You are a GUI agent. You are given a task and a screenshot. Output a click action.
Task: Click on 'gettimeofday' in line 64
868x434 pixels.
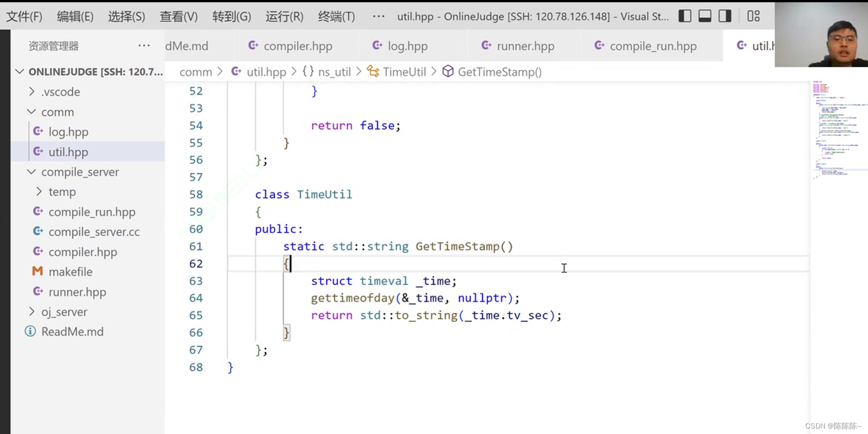point(353,298)
